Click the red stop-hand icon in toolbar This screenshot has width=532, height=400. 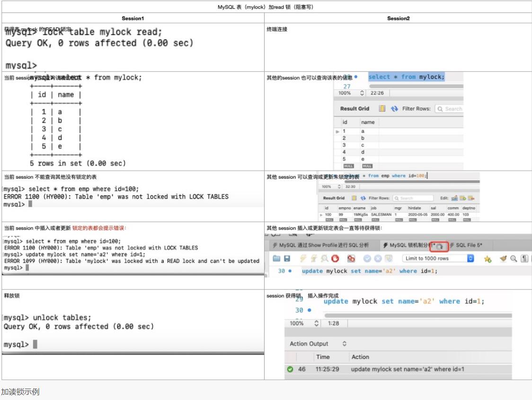coord(335,259)
